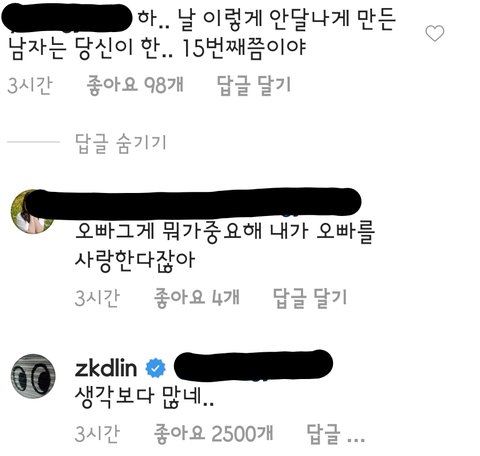The image size is (480, 456).
Task: Open the 좋아요 2500개 likes list
Action: pyautogui.click(x=213, y=433)
